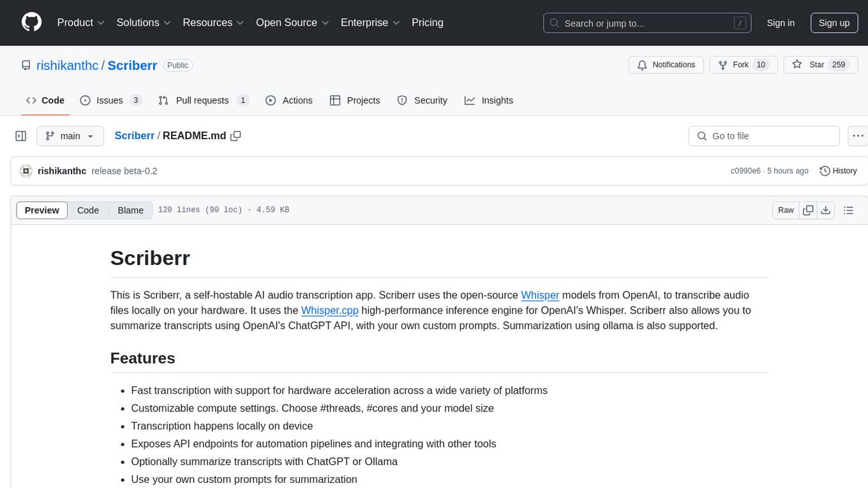This screenshot has width=868, height=488.
Task: Star the Scriberr repository
Action: click(x=820, y=65)
